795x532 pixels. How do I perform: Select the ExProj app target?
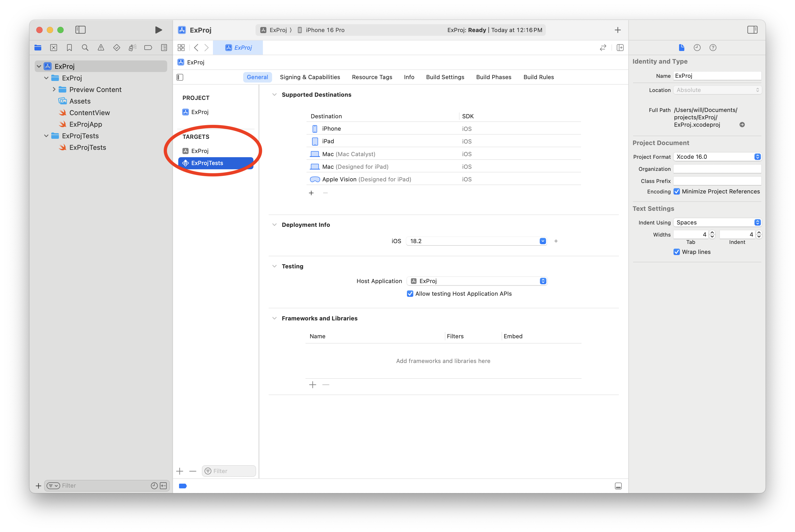[x=216, y=151]
